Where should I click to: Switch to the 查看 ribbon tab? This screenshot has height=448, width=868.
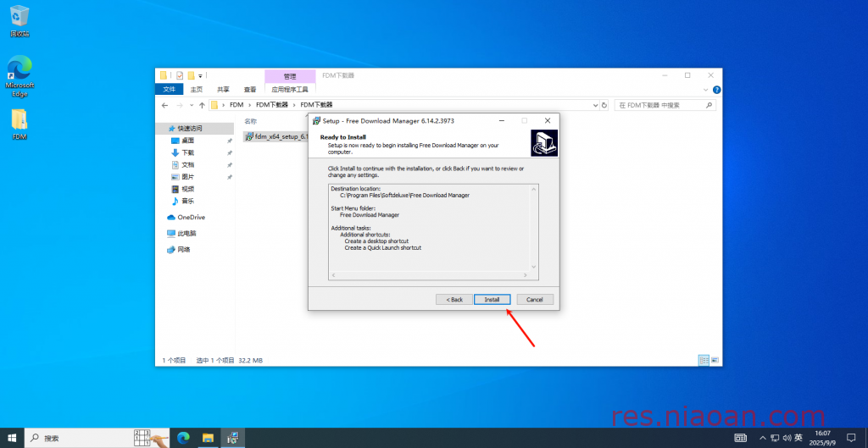(250, 89)
